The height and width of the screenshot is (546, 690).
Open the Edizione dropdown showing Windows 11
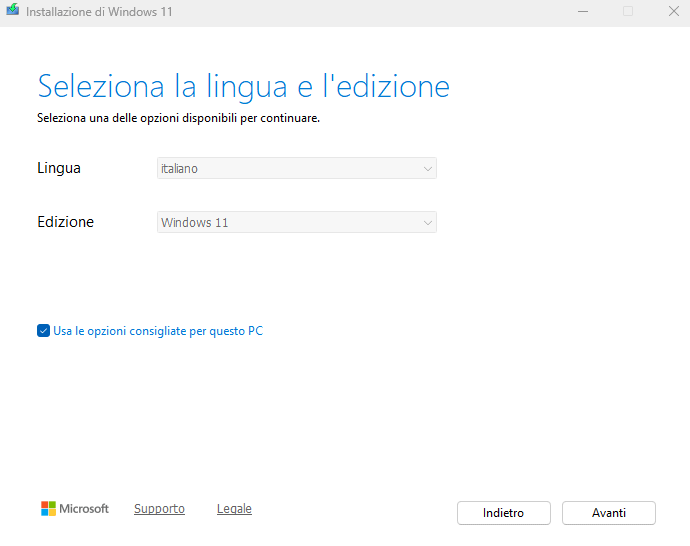tap(297, 223)
